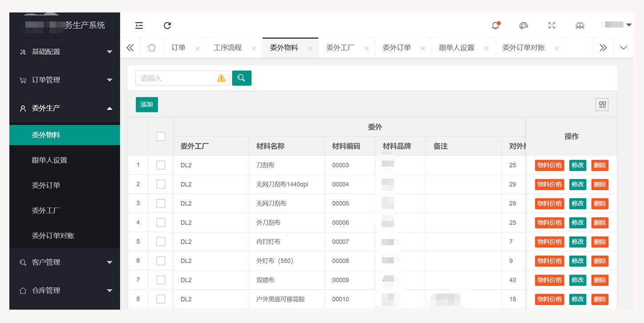Screen dimensions: 644x323
Task: Open the book documentation icon
Action: pos(580,26)
